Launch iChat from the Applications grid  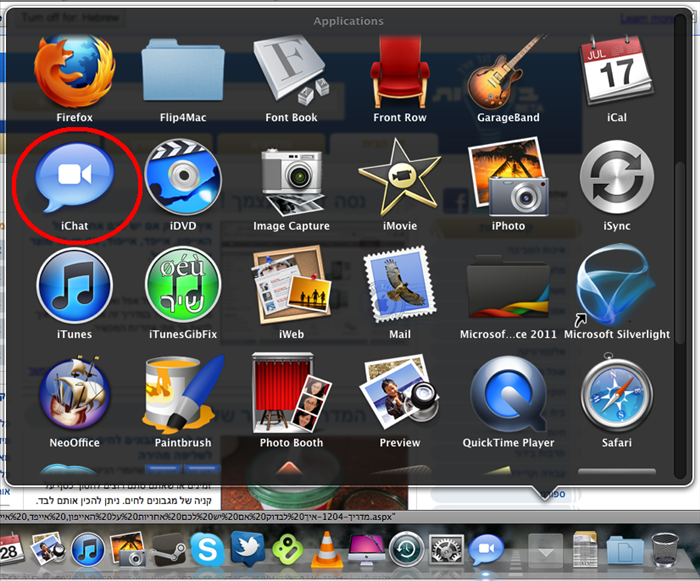(x=75, y=177)
